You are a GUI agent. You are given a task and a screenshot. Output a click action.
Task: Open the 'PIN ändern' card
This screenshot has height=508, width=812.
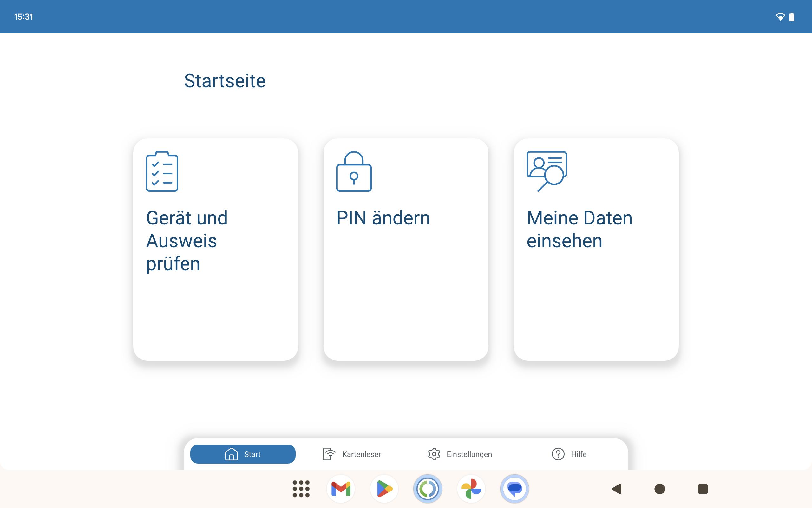tap(406, 249)
